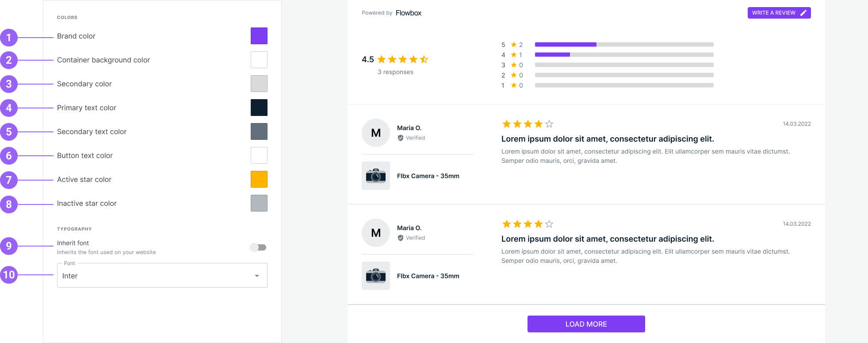Click the pencil icon on Write a Review

tap(803, 13)
